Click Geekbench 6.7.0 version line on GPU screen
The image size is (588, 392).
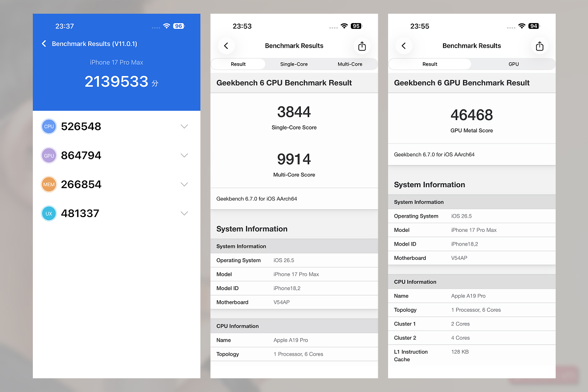click(434, 154)
